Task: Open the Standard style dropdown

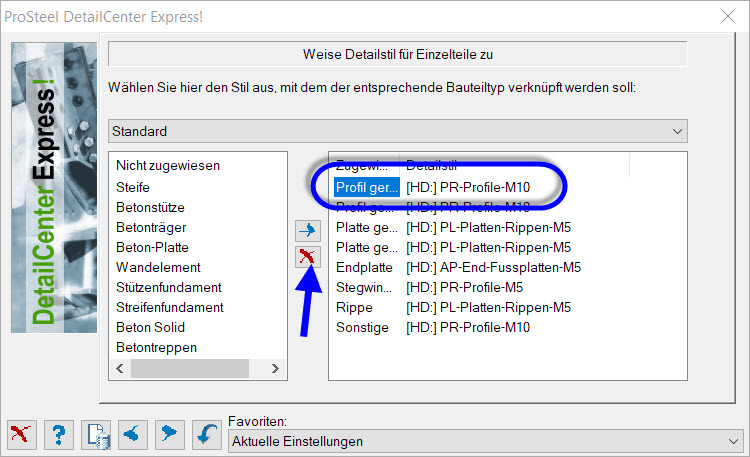Action: click(x=397, y=131)
